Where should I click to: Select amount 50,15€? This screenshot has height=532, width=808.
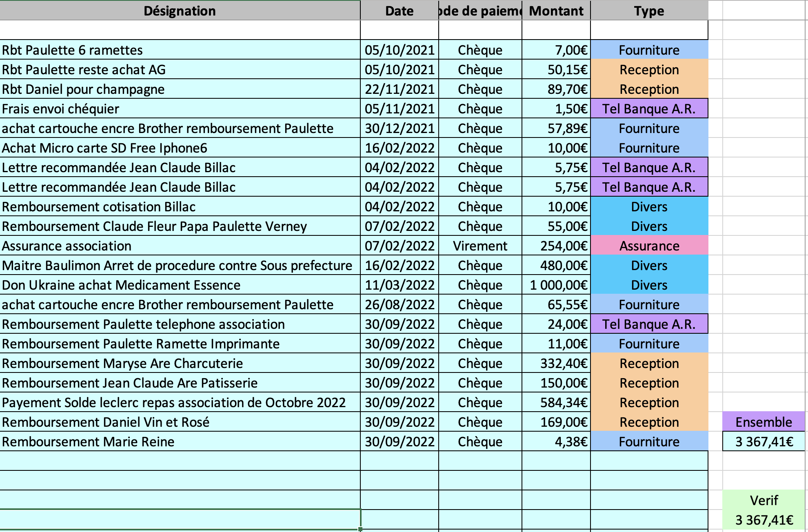coord(556,69)
